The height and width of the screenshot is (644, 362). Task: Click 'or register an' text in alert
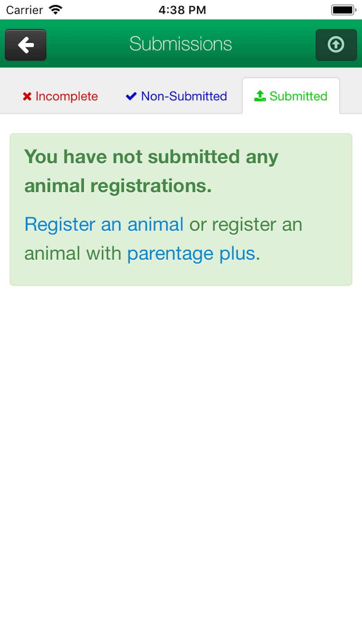point(246,224)
